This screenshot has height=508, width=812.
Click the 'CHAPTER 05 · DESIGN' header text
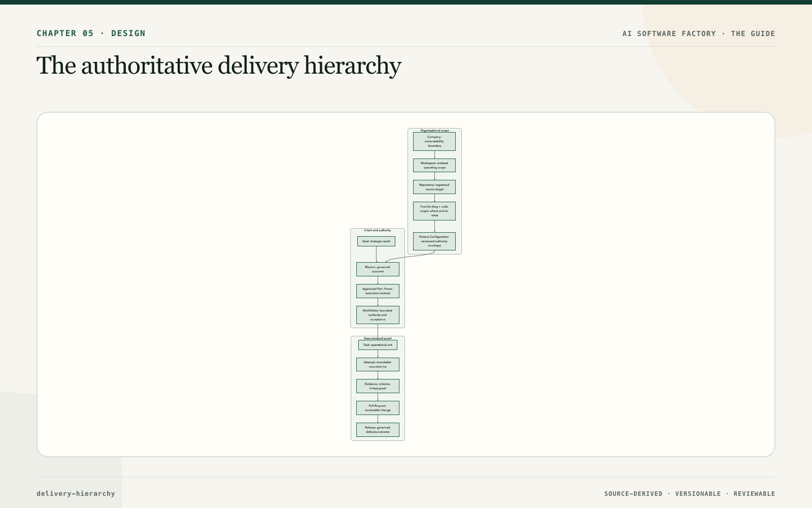click(x=91, y=33)
